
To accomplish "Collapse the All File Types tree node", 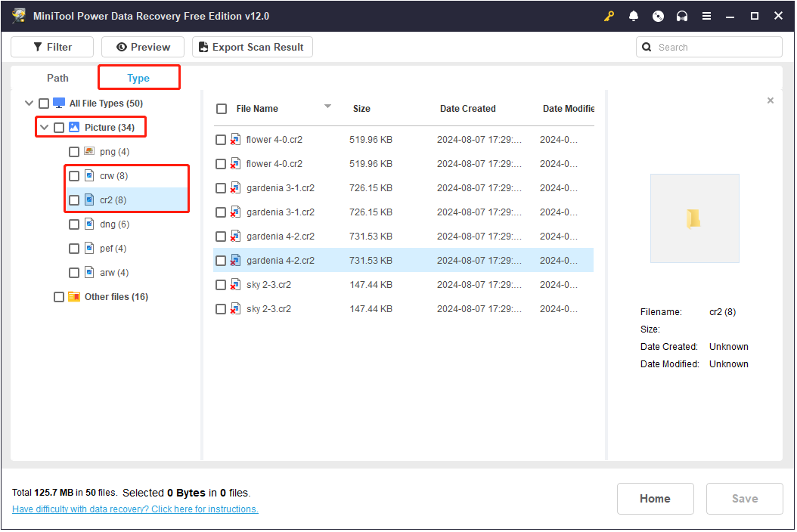I will [x=29, y=103].
